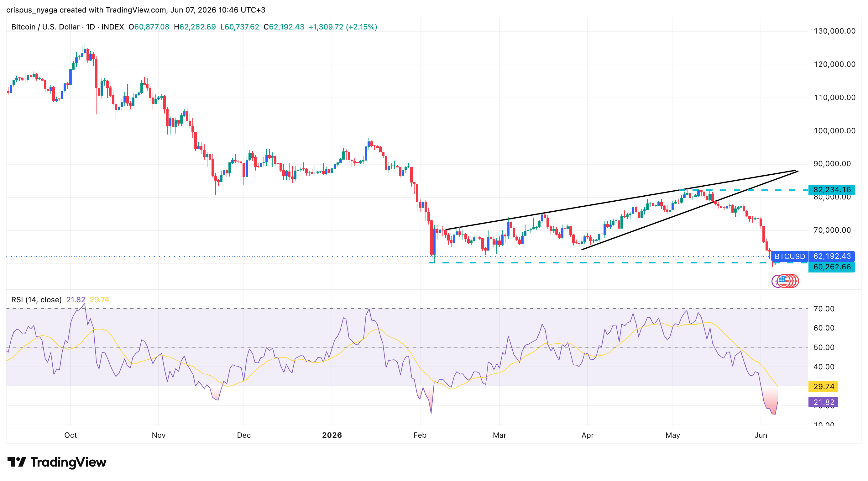Click the TradingView logo at bottom left

[x=57, y=462]
